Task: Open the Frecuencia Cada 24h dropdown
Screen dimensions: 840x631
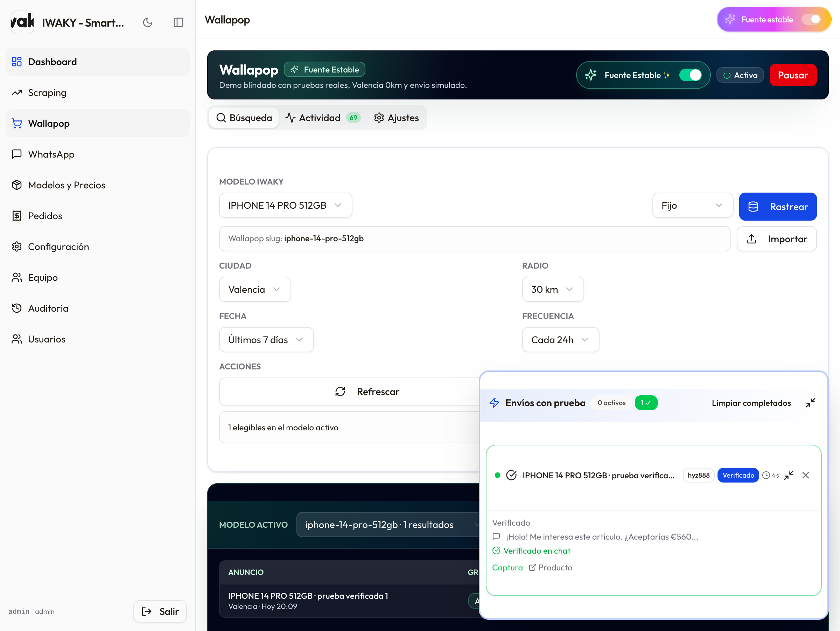Action: coord(561,340)
